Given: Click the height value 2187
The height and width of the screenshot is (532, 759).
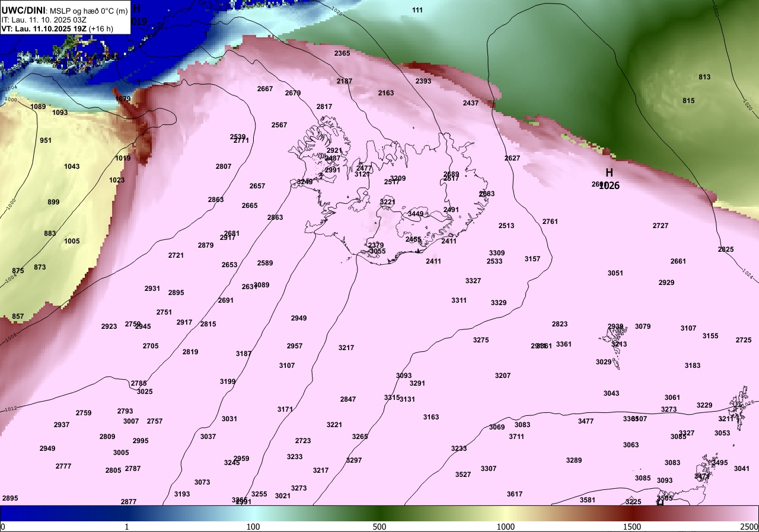Looking at the screenshot, I should (345, 81).
